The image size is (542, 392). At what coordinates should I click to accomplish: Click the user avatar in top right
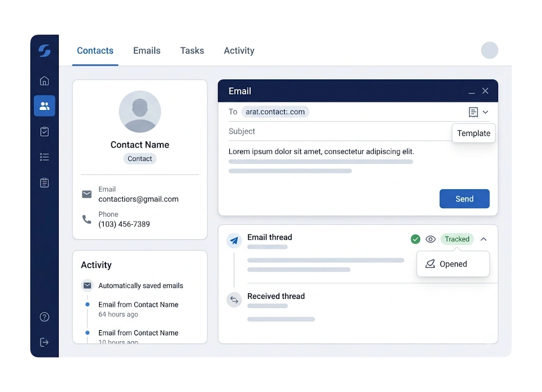[x=489, y=50]
